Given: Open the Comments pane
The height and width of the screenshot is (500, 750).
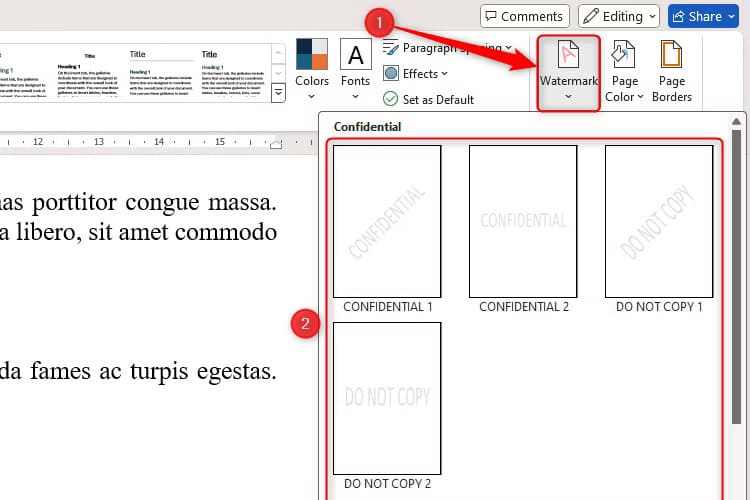Looking at the screenshot, I should [525, 16].
